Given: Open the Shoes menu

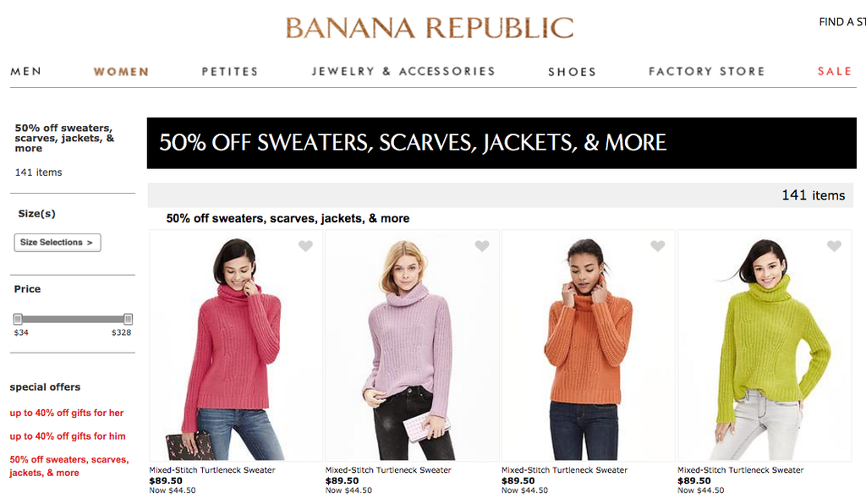Looking at the screenshot, I should [x=573, y=72].
